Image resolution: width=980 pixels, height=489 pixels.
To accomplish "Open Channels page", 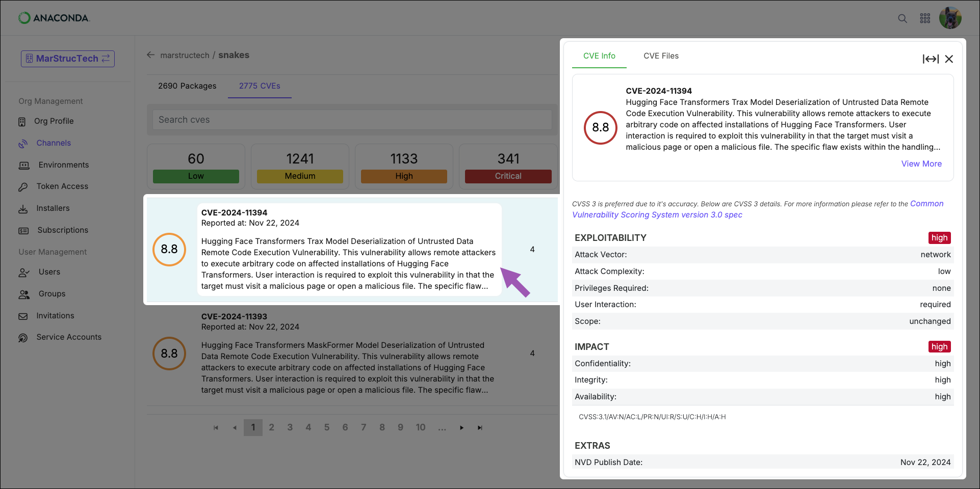I will (x=54, y=143).
